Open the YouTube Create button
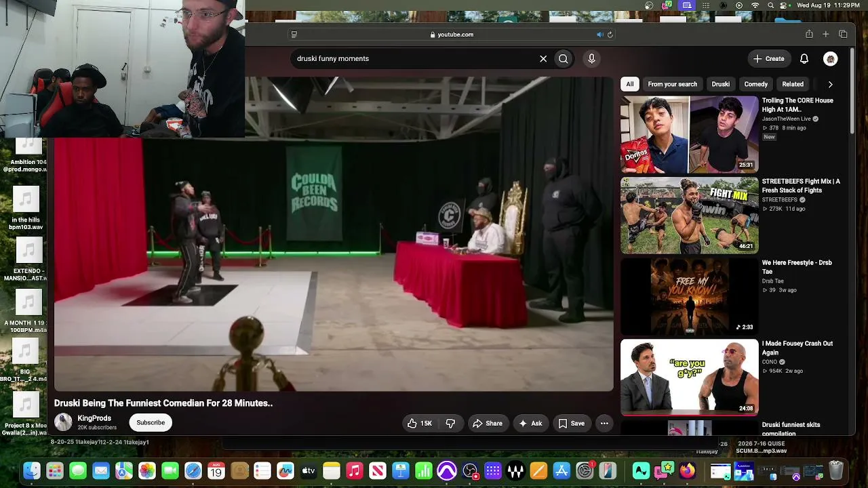The height and width of the screenshot is (488, 868). pyautogui.click(x=768, y=59)
